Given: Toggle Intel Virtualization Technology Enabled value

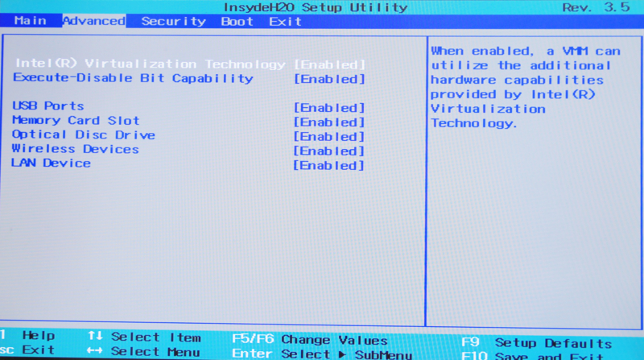Looking at the screenshot, I should (329, 64).
